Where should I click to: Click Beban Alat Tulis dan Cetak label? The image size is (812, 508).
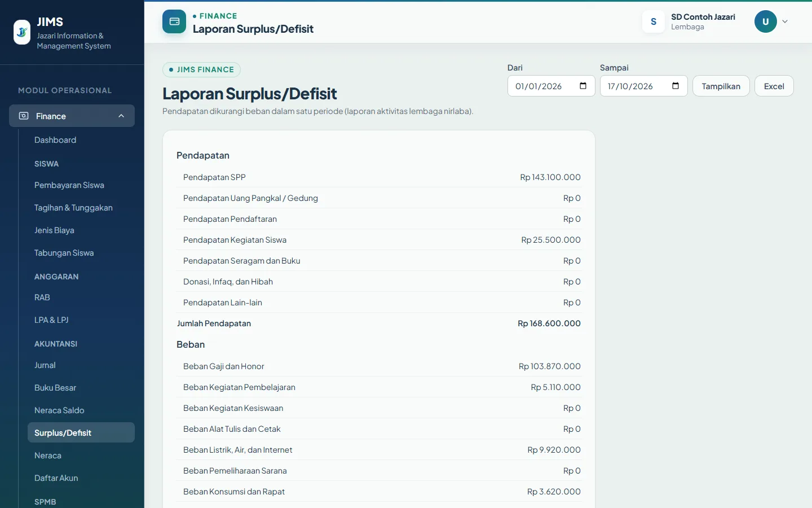pyautogui.click(x=232, y=429)
